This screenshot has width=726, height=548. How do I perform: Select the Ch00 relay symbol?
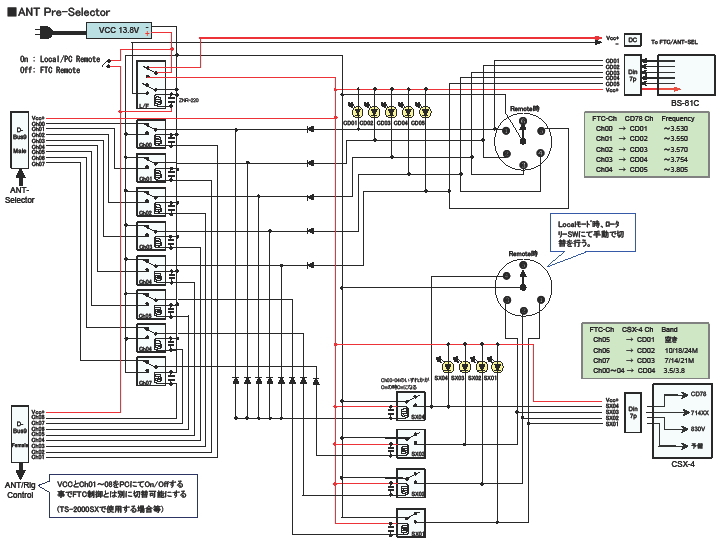click(151, 134)
